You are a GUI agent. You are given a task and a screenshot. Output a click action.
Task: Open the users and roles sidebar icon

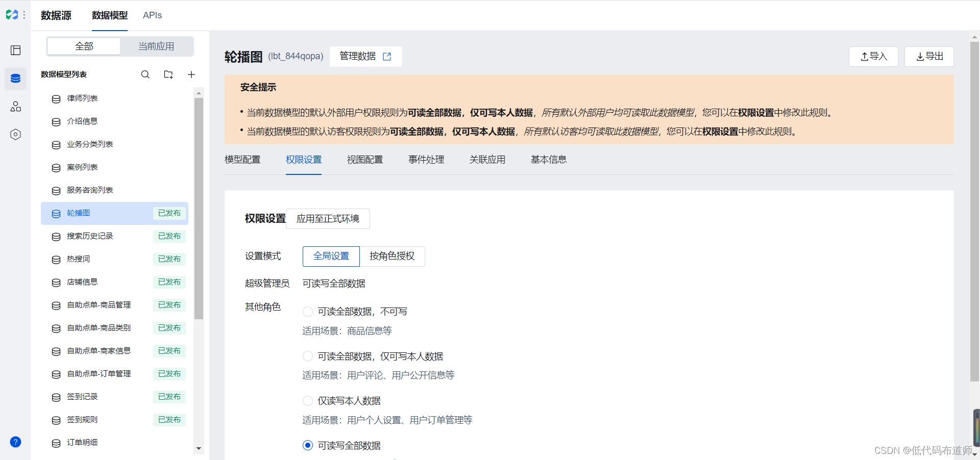[x=16, y=107]
